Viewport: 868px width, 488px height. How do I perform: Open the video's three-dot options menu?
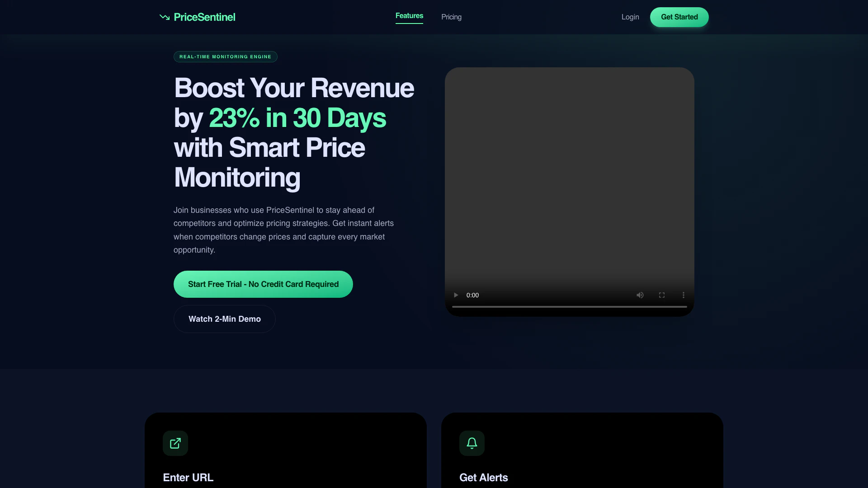tap(683, 295)
